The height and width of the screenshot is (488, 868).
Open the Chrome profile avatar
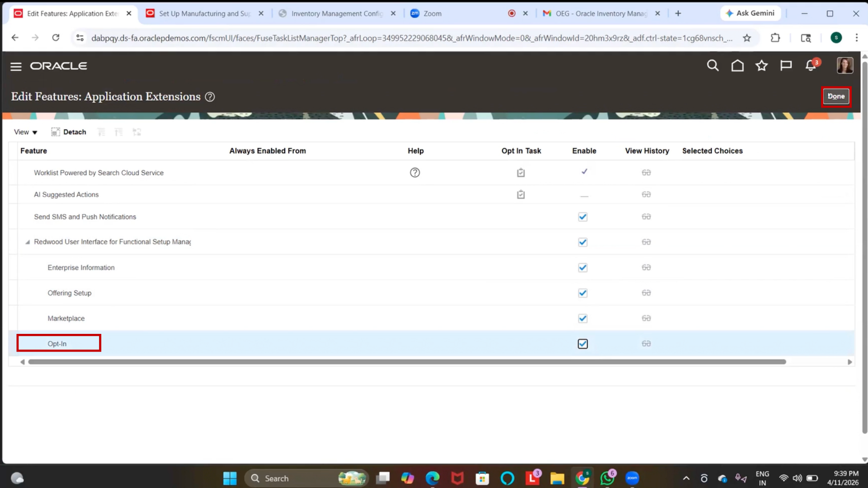point(836,38)
